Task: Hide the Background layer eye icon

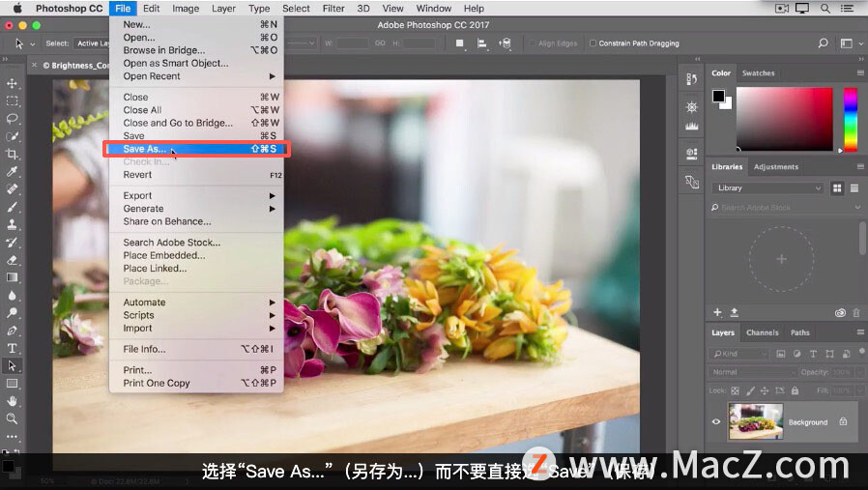Action: [716, 422]
